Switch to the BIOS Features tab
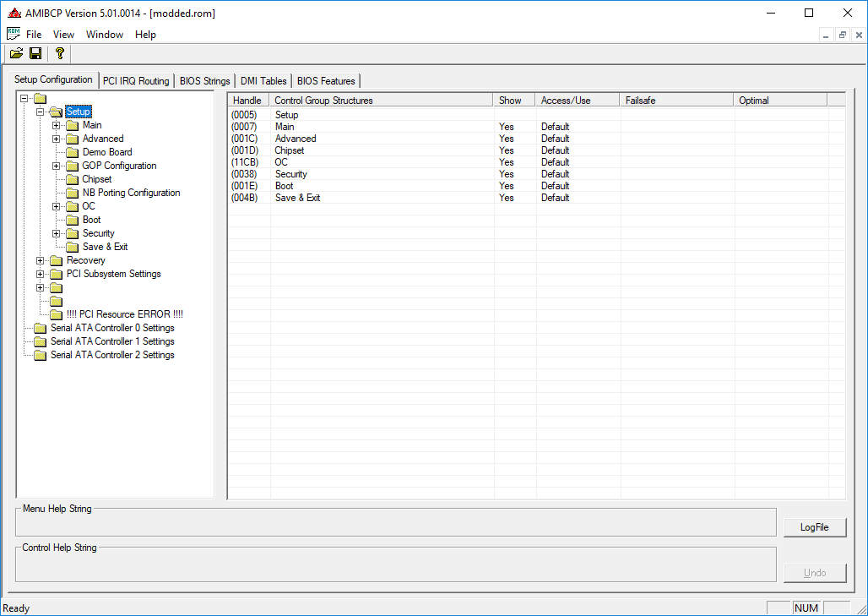 [326, 81]
